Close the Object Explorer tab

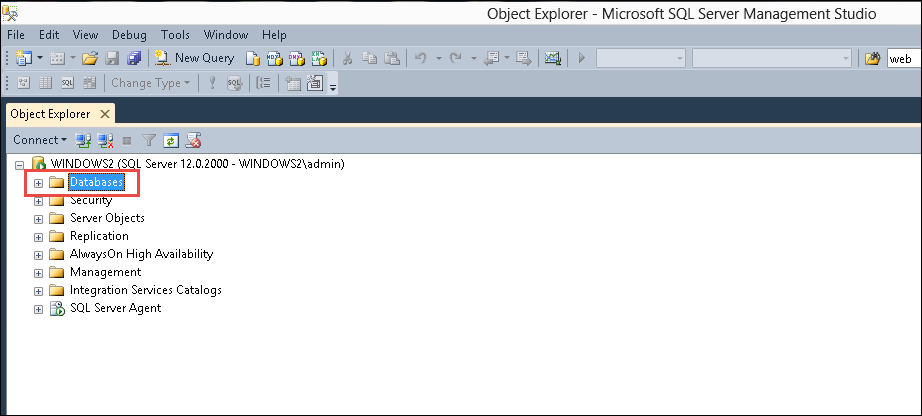click(x=105, y=114)
